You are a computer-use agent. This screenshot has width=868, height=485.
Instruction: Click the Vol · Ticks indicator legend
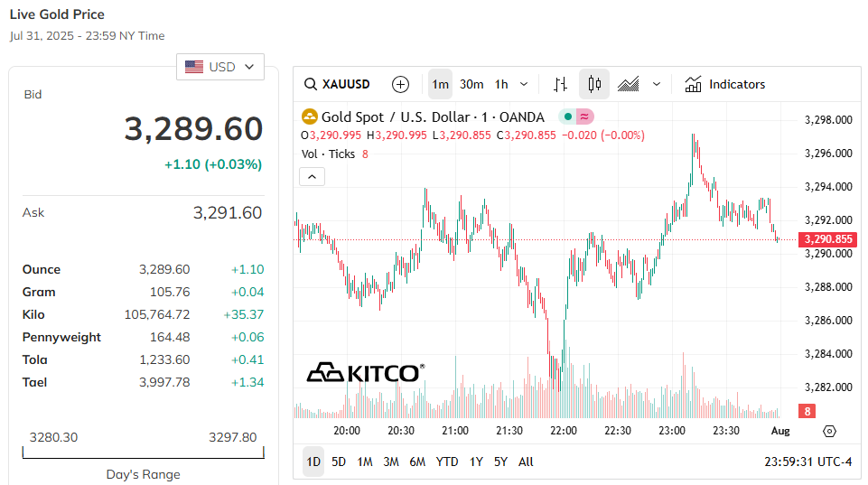click(328, 154)
